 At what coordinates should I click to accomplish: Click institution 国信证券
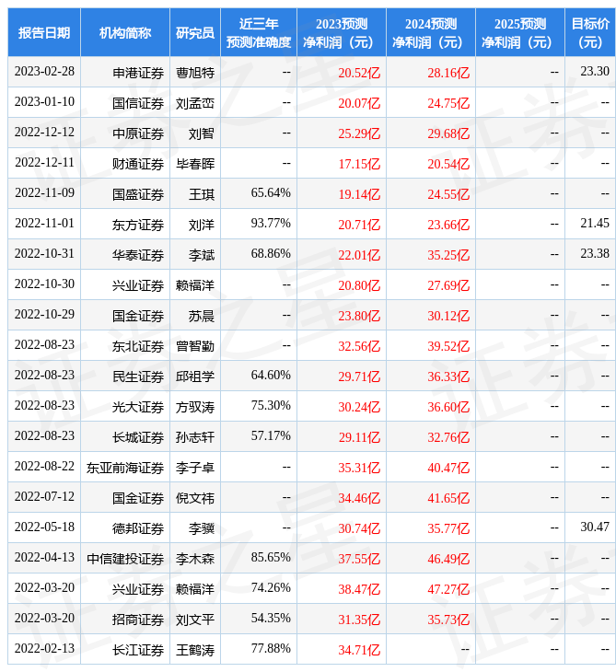(x=138, y=103)
